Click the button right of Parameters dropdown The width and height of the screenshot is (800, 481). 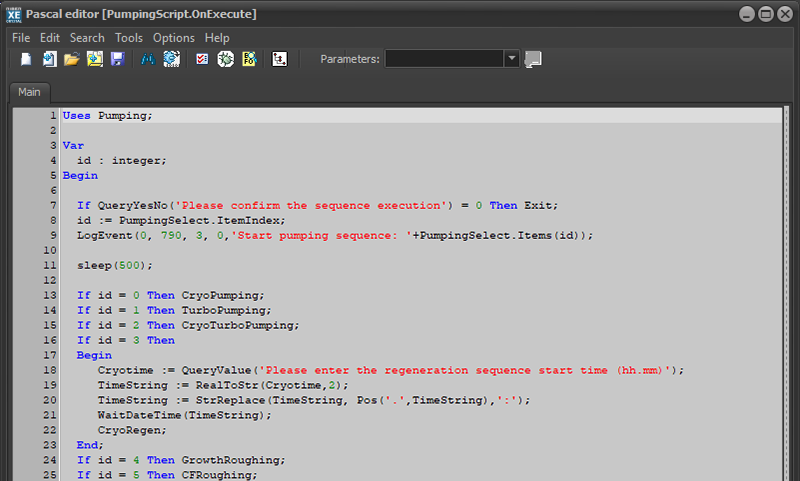coord(533,59)
